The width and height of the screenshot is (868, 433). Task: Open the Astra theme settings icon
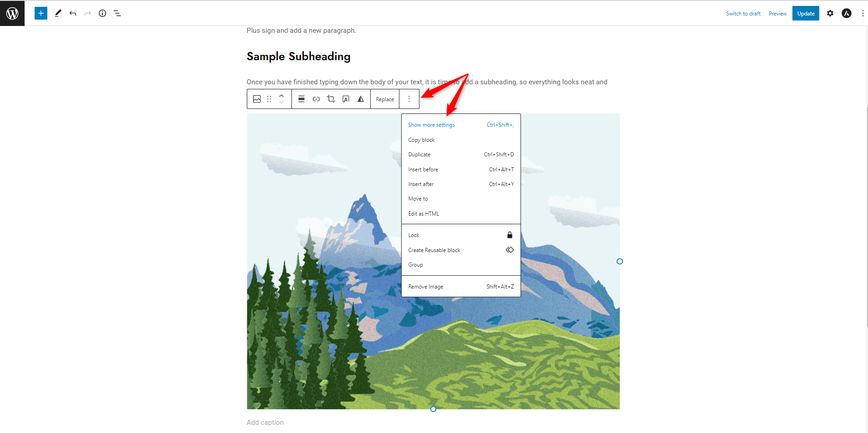pyautogui.click(x=847, y=13)
